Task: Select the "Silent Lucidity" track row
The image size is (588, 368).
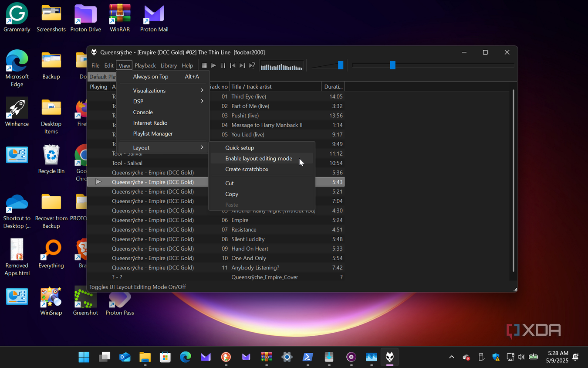Action: pyautogui.click(x=216, y=239)
